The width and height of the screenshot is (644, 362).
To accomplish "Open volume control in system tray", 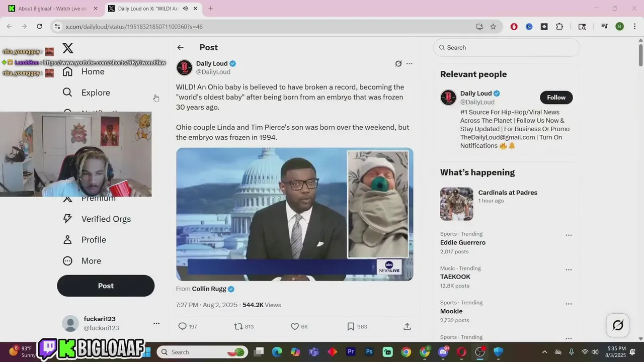I will coord(595,352).
